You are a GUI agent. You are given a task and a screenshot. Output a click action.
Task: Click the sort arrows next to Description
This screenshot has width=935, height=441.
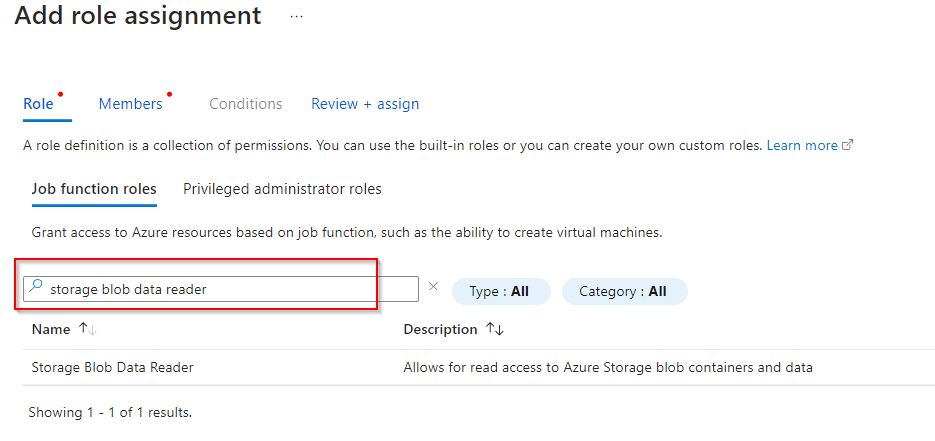[x=495, y=329]
